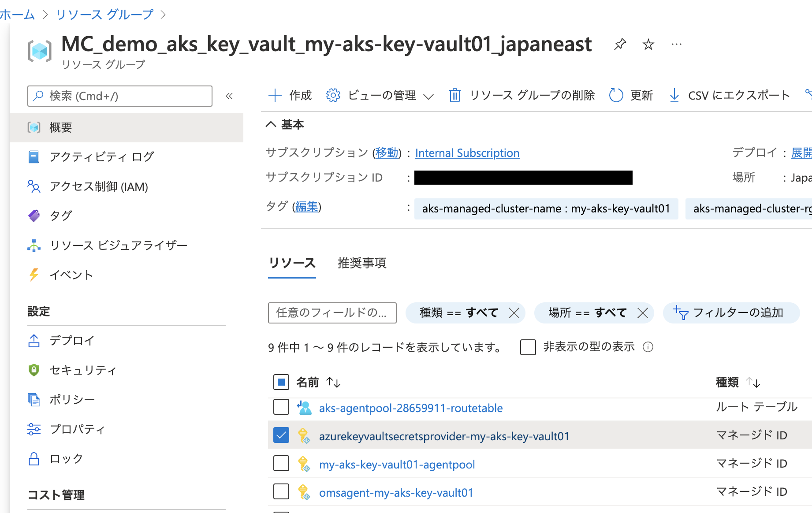Remove the 場所 filter with X
Viewport: 812px width, 513px height.
click(x=643, y=313)
